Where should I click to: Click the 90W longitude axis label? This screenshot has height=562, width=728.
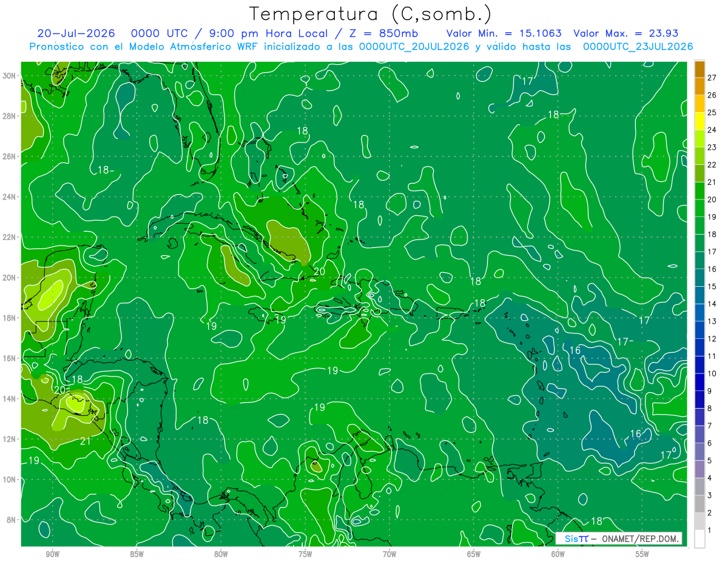point(53,554)
